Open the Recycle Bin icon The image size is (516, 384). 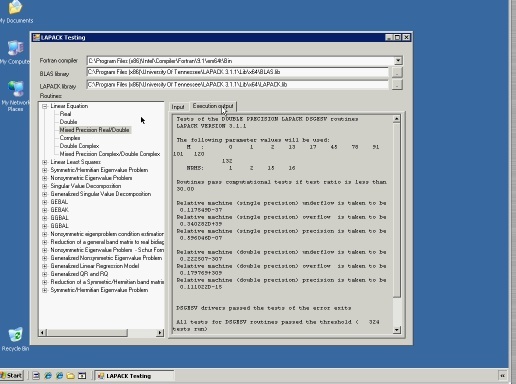coord(15,339)
